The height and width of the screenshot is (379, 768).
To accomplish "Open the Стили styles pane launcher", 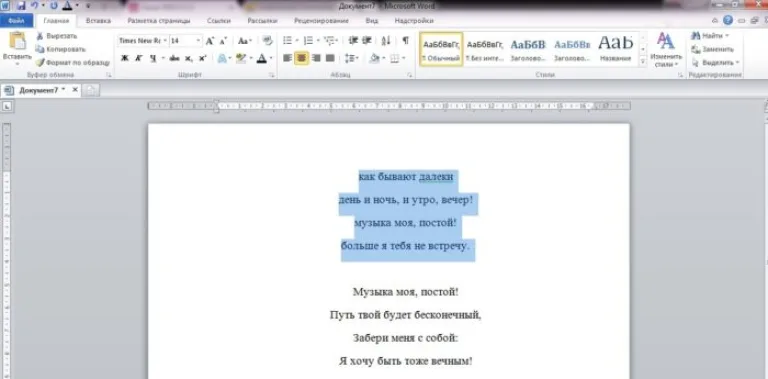I will point(680,75).
